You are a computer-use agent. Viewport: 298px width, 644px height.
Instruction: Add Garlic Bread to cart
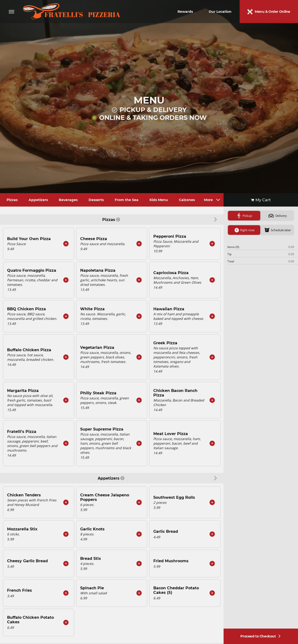coord(212,534)
